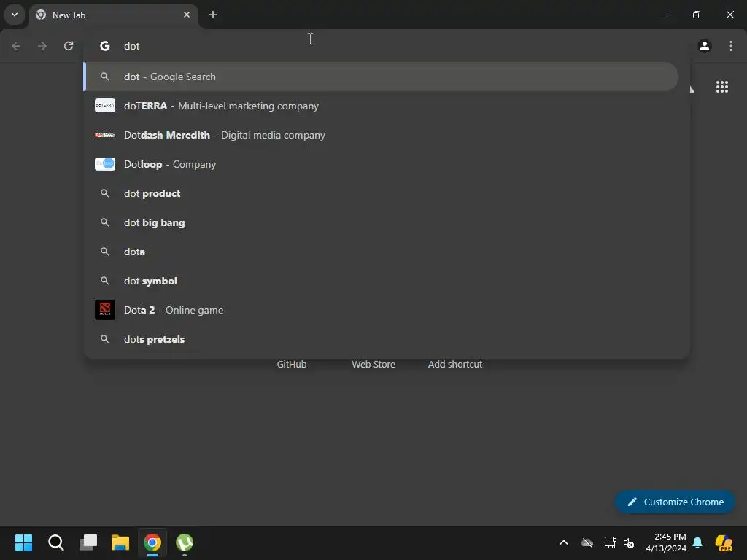Open the Web Store shortcut
Viewport: 747px width, 560px height.
[373, 364]
